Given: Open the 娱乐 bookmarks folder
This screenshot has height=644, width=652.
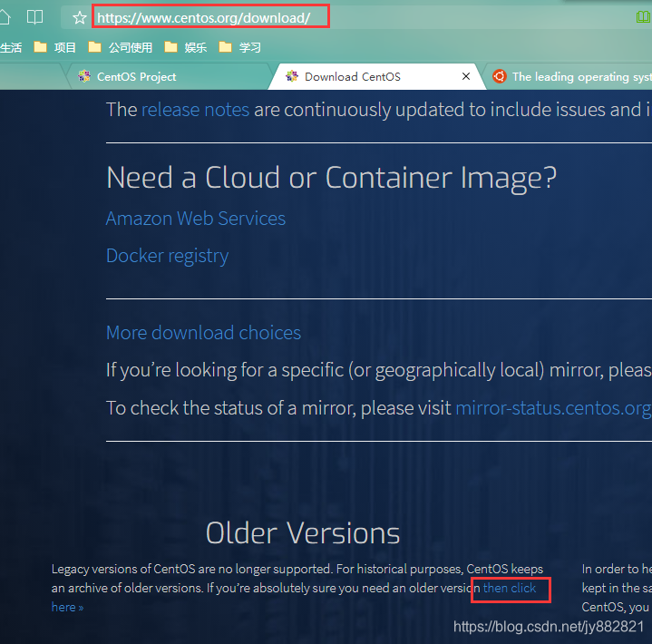Looking at the screenshot, I should pyautogui.click(x=186, y=47).
